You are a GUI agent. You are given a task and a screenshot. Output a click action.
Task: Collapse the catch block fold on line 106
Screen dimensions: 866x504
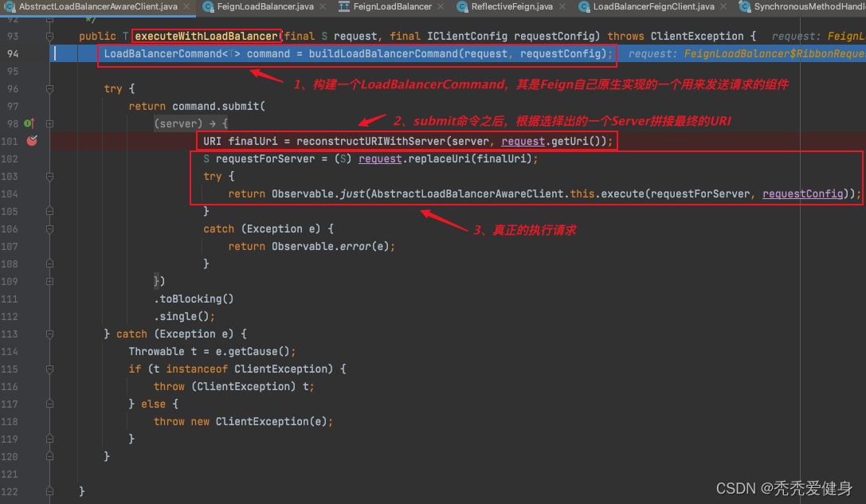click(49, 229)
